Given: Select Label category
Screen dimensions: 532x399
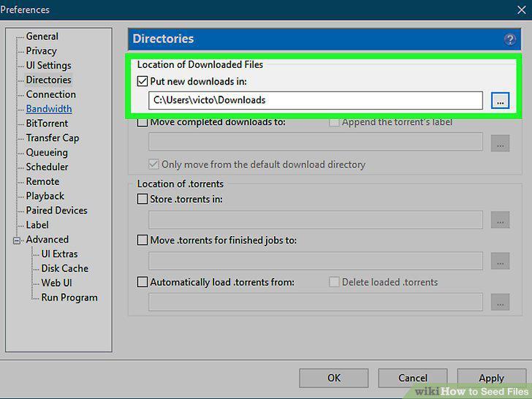Looking at the screenshot, I should click(x=37, y=225).
